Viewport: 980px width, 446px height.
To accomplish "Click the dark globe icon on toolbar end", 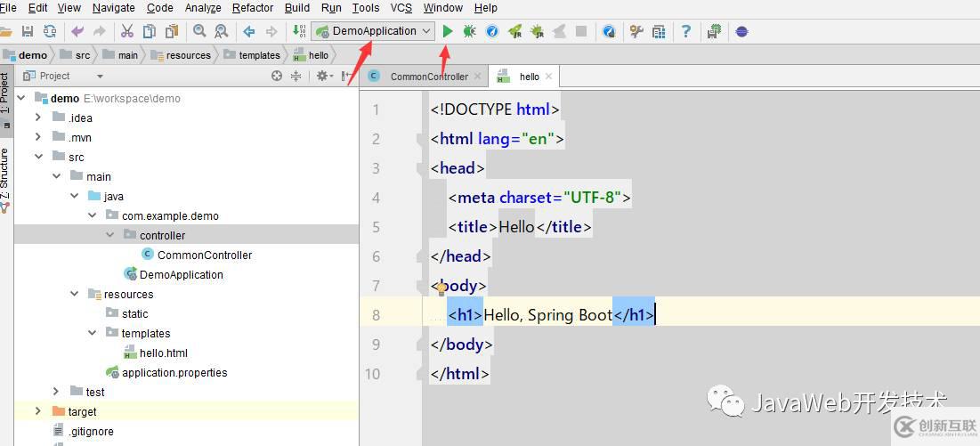I will click(x=741, y=31).
